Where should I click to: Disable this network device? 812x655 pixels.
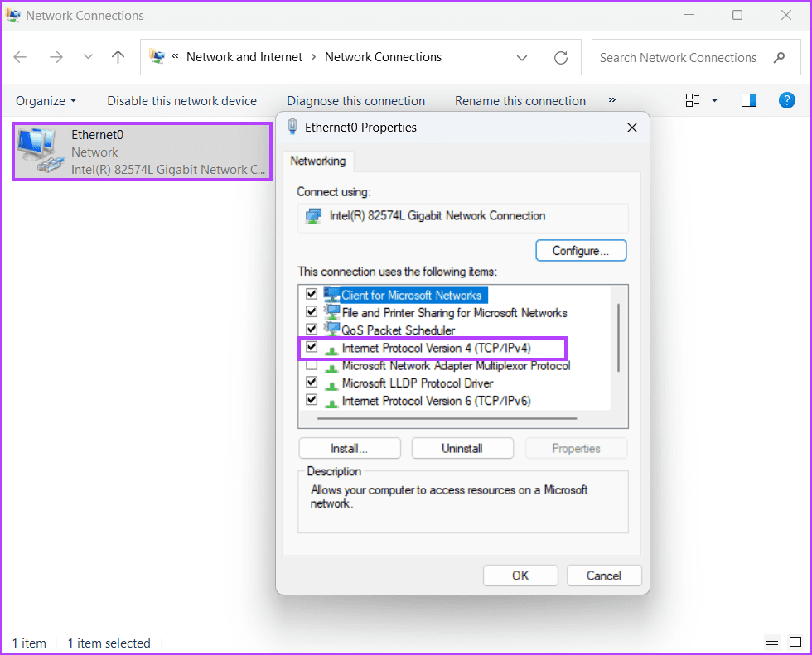click(x=181, y=100)
